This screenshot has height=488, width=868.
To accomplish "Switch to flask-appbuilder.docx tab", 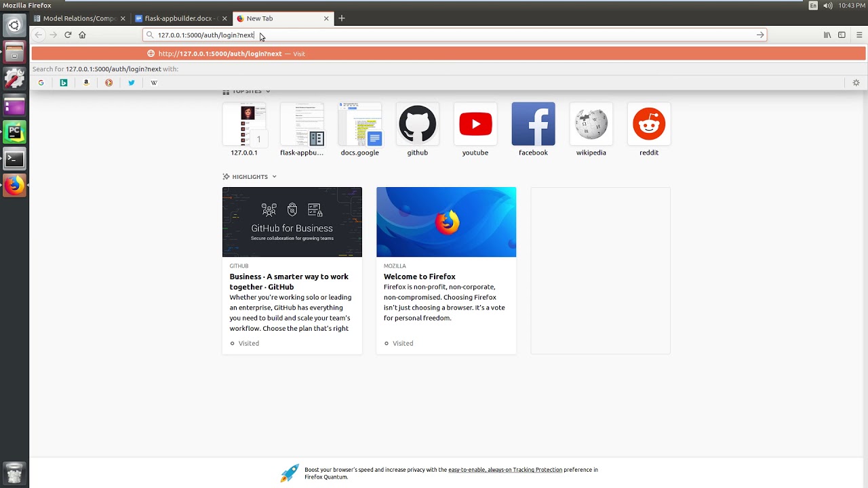I will coord(180,18).
